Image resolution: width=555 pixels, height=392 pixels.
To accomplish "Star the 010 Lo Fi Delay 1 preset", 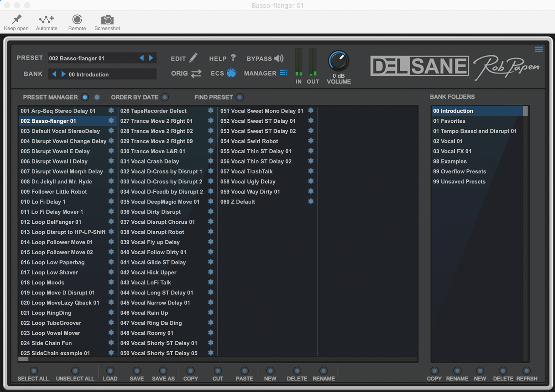I will [x=111, y=202].
